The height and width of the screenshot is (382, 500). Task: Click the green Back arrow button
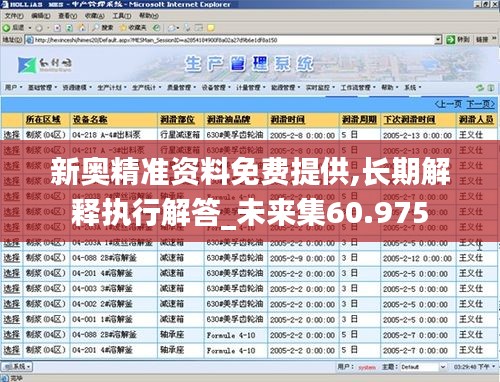(x=6, y=28)
